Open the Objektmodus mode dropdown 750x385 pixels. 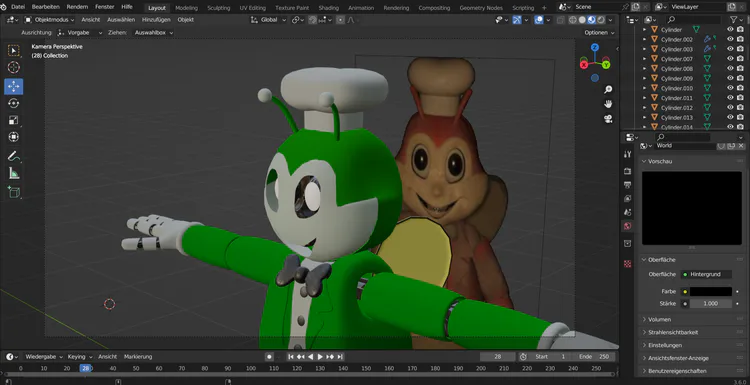coord(49,20)
